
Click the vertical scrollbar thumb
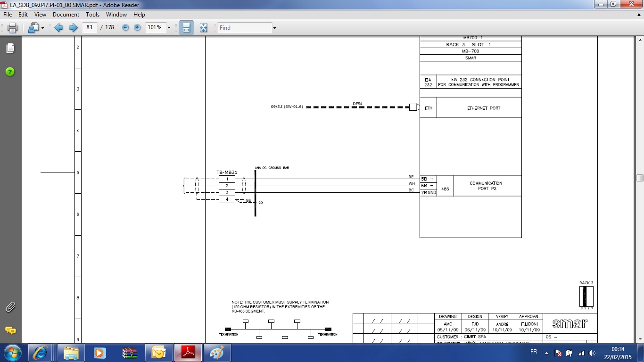coord(640,178)
